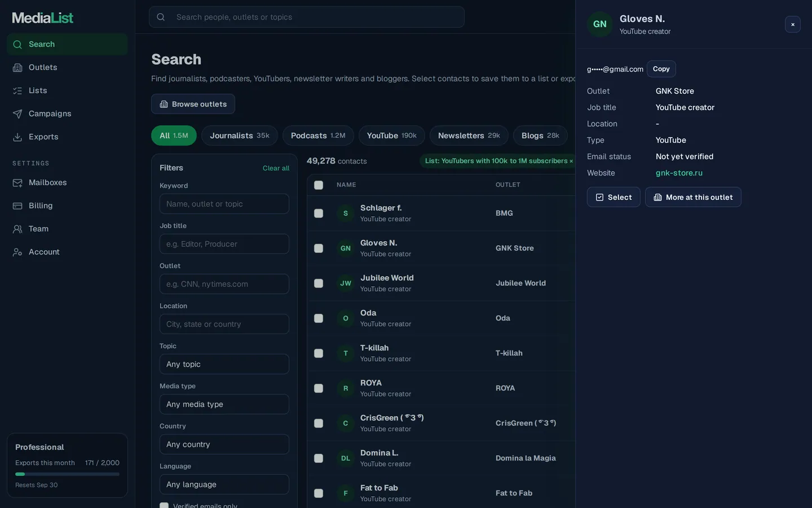Open the Country dropdown
Screen dimensions: 812x508
click(x=224, y=444)
